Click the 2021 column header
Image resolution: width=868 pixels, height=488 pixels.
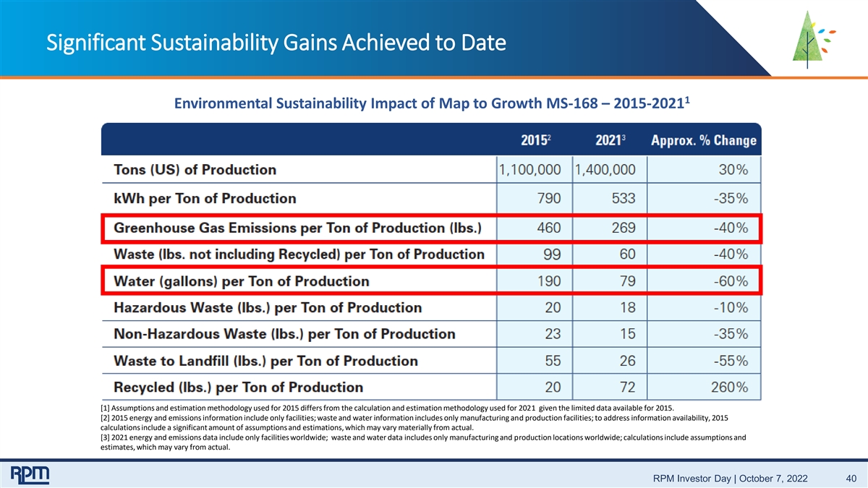[611, 140]
